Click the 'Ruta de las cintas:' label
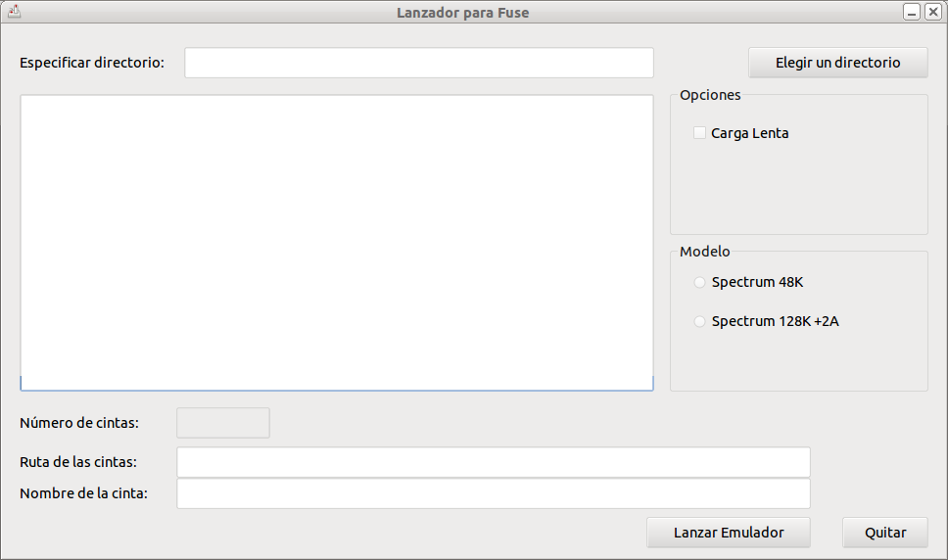This screenshot has height=560, width=948. (x=78, y=462)
